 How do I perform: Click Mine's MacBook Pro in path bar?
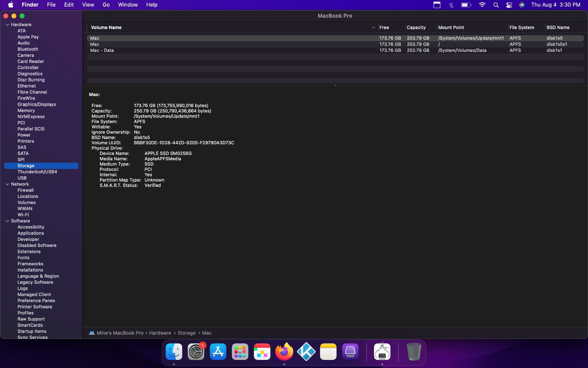click(120, 333)
